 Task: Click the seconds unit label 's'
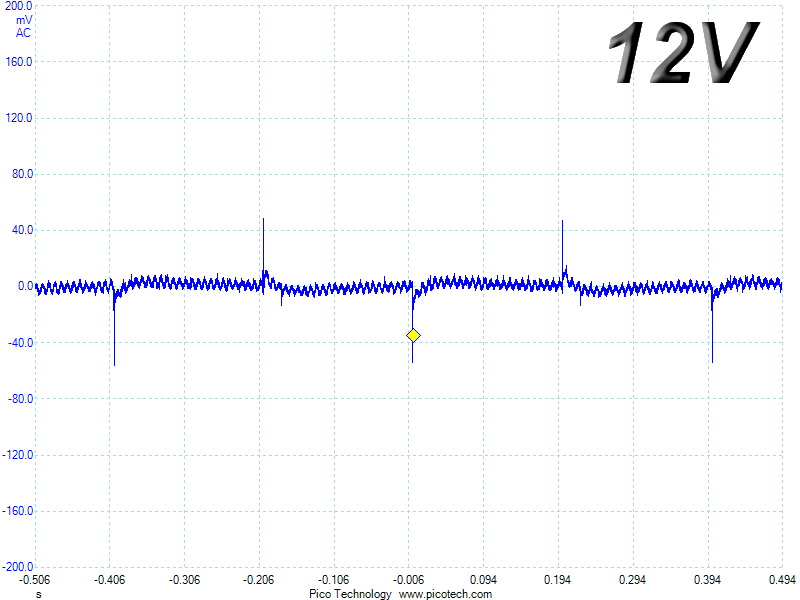39,594
